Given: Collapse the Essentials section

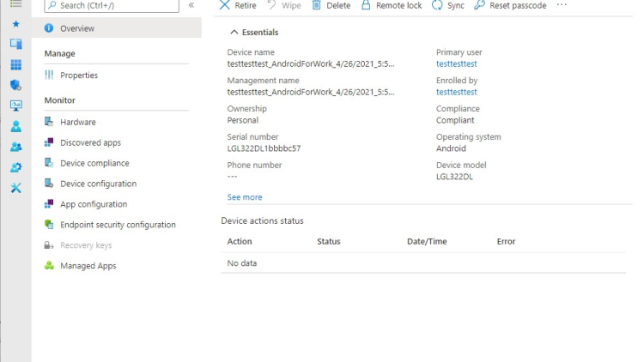Looking at the screenshot, I should (254, 33).
